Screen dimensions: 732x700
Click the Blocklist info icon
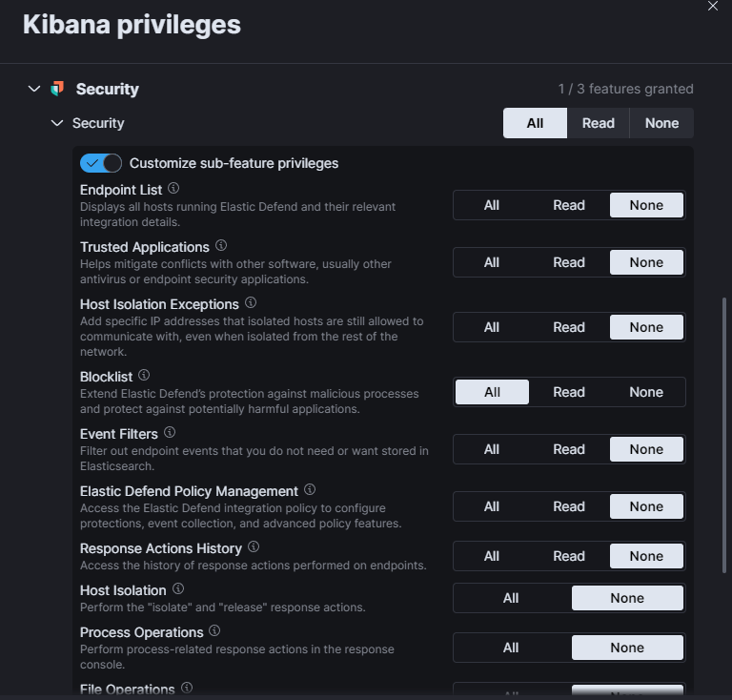(x=144, y=376)
